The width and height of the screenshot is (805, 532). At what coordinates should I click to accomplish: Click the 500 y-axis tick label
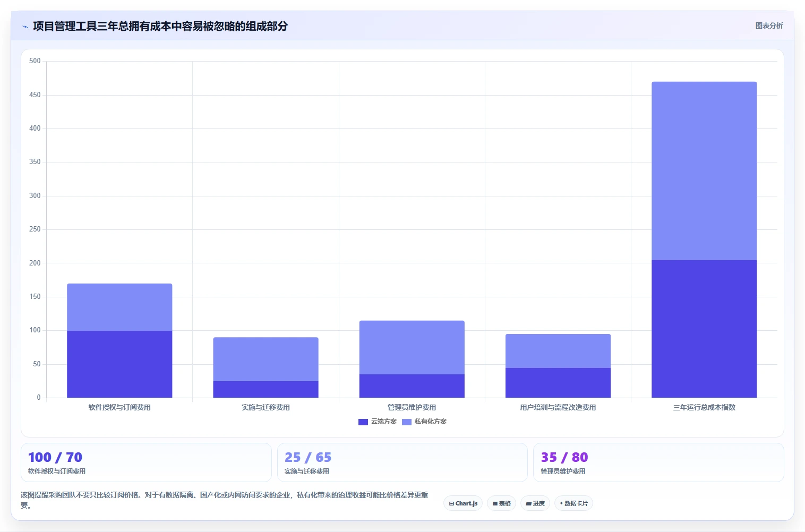click(x=35, y=61)
